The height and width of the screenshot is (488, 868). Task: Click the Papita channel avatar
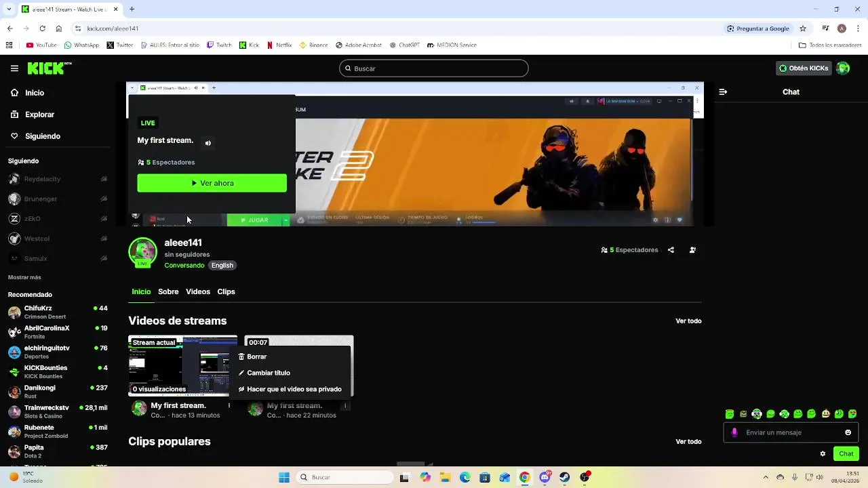tap(14, 451)
